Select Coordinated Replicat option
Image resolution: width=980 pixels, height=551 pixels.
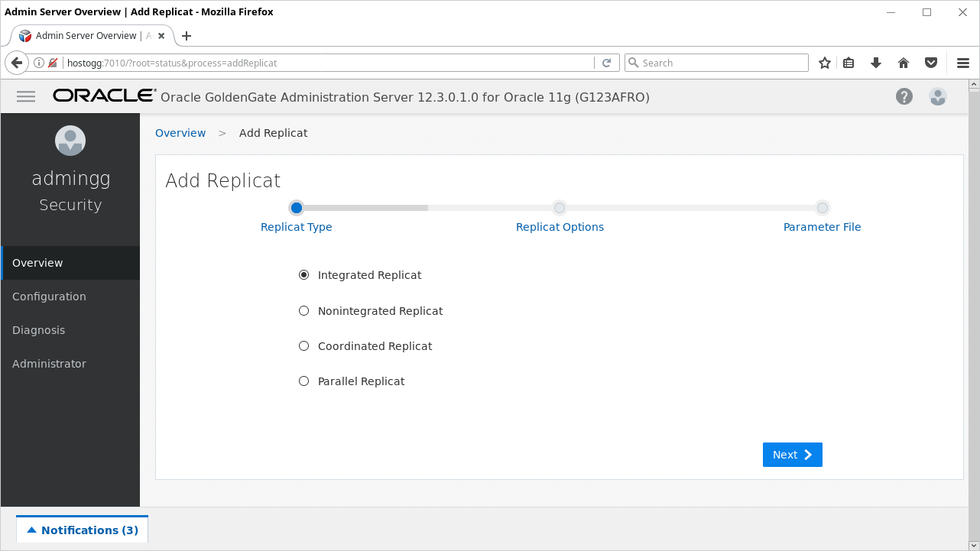point(303,346)
